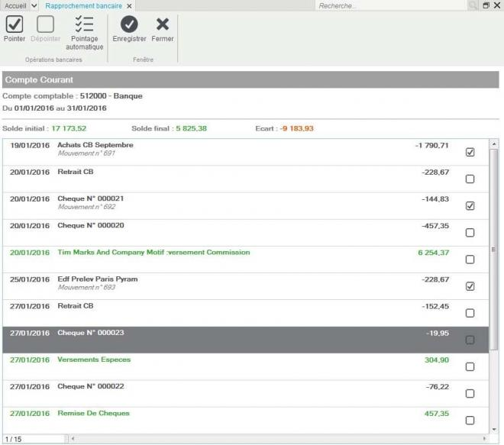Image resolution: width=504 pixels, height=445 pixels.
Task: Click the Solde initial value 17 173,52
Action: click(69, 128)
